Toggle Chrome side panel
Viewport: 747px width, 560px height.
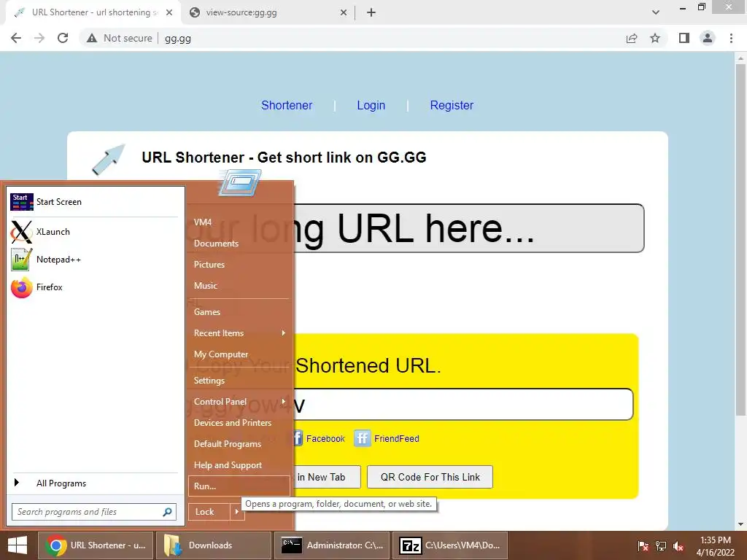click(x=684, y=38)
